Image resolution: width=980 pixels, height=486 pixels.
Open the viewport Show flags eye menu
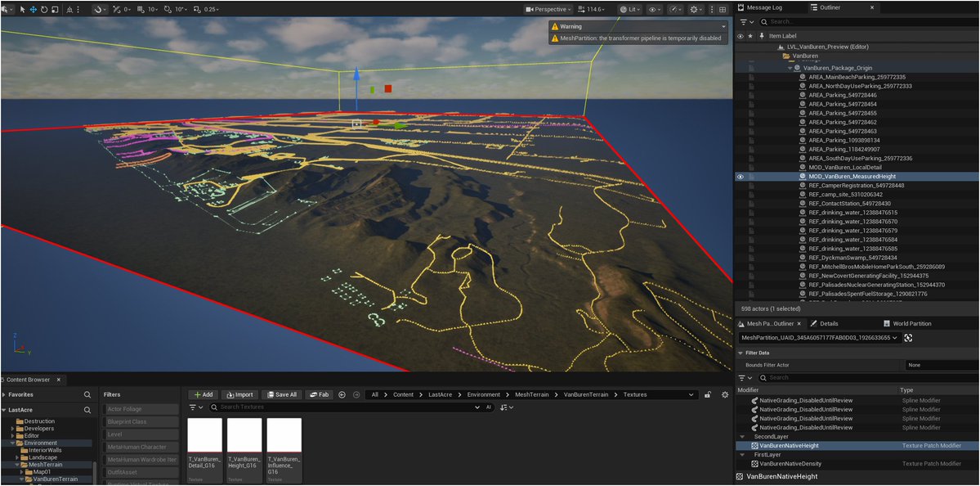[x=655, y=9]
